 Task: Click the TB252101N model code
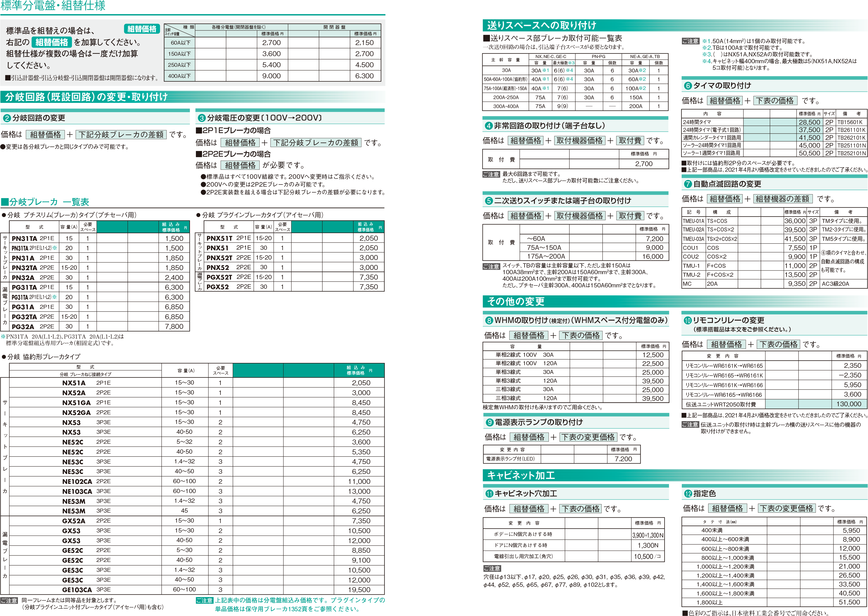point(851,153)
